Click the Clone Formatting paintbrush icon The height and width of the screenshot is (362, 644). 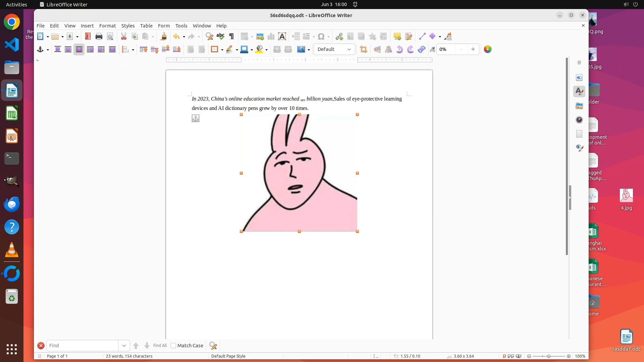[164, 37]
